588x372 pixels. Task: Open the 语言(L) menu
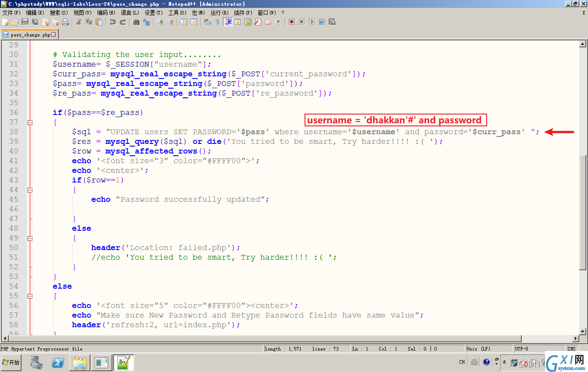[x=130, y=13]
